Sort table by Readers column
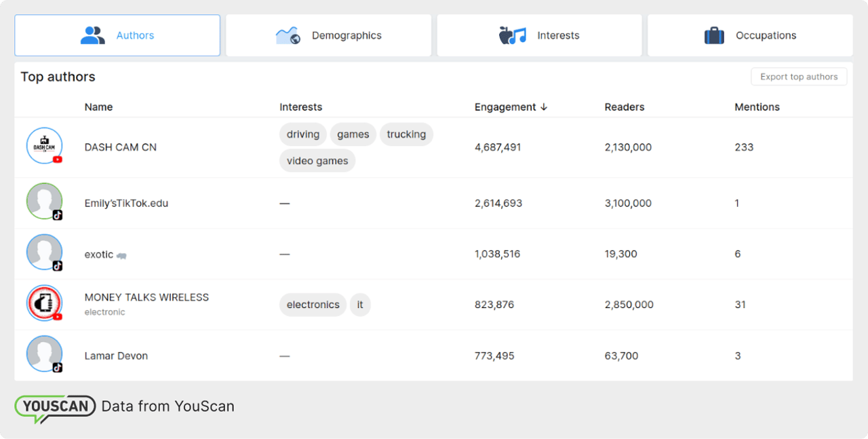 pyautogui.click(x=624, y=107)
